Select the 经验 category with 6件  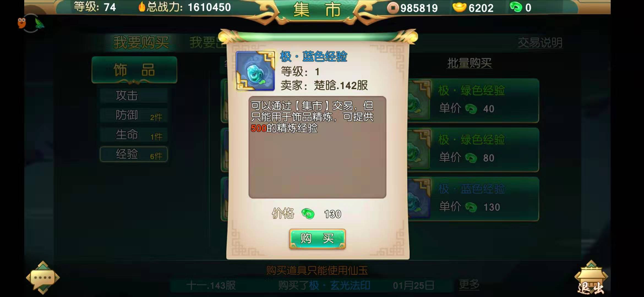(x=134, y=154)
